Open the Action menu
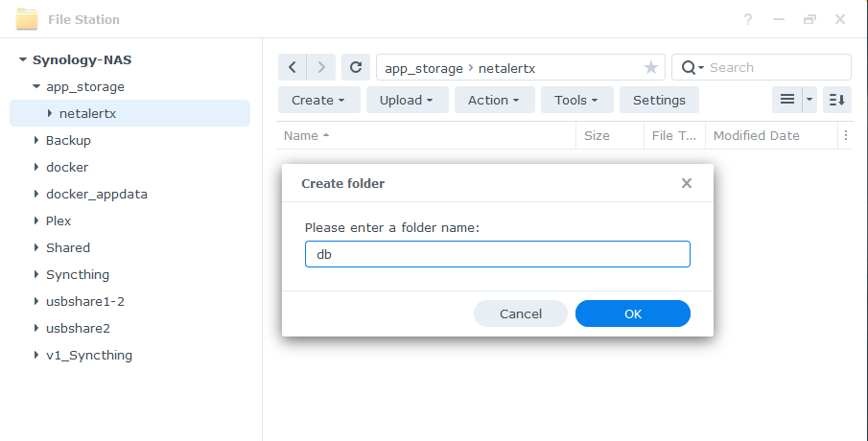This screenshot has width=868, height=441. click(494, 100)
